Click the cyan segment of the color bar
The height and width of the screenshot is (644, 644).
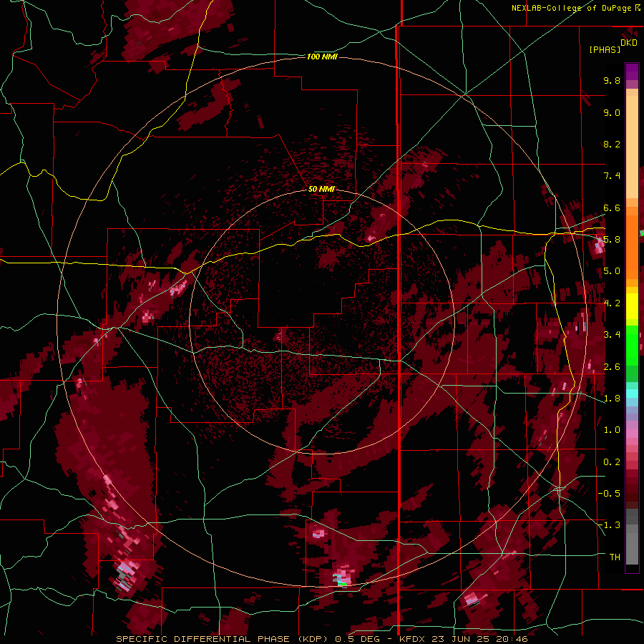coord(632,393)
